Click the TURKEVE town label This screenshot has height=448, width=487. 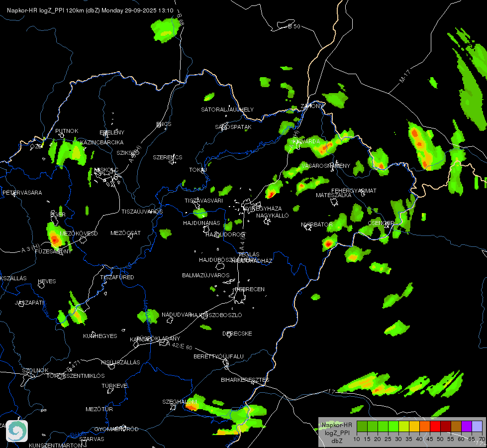114,386
